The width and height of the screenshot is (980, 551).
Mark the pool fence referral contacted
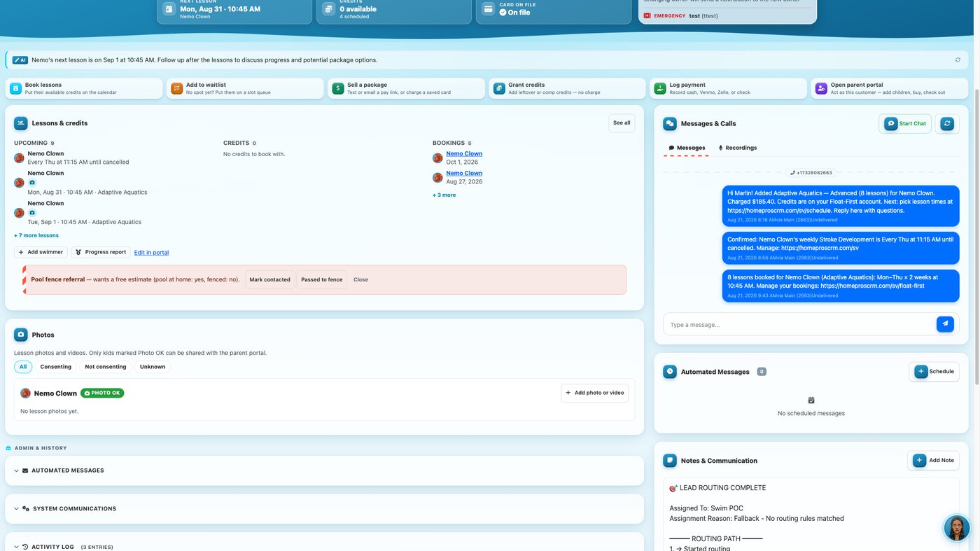[269, 279]
